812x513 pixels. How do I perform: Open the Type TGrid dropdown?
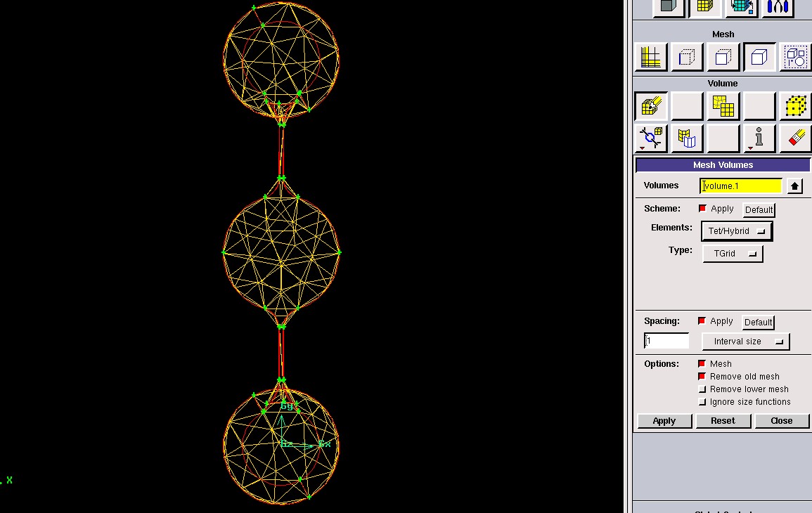(733, 253)
